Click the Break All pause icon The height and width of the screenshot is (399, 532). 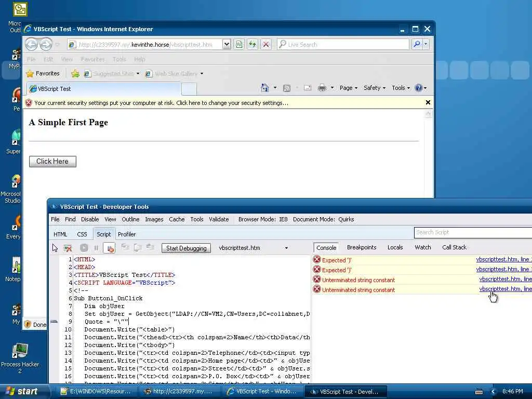96,248
